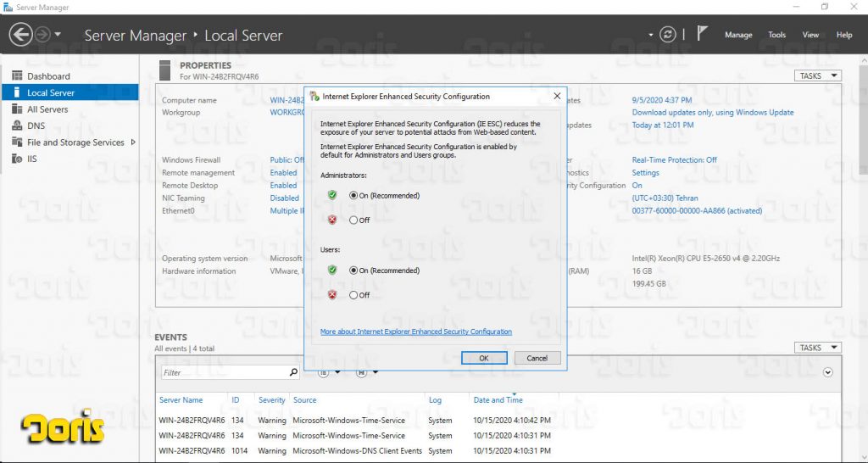The height and width of the screenshot is (463, 868).
Task: Open the View menu
Action: (x=810, y=34)
